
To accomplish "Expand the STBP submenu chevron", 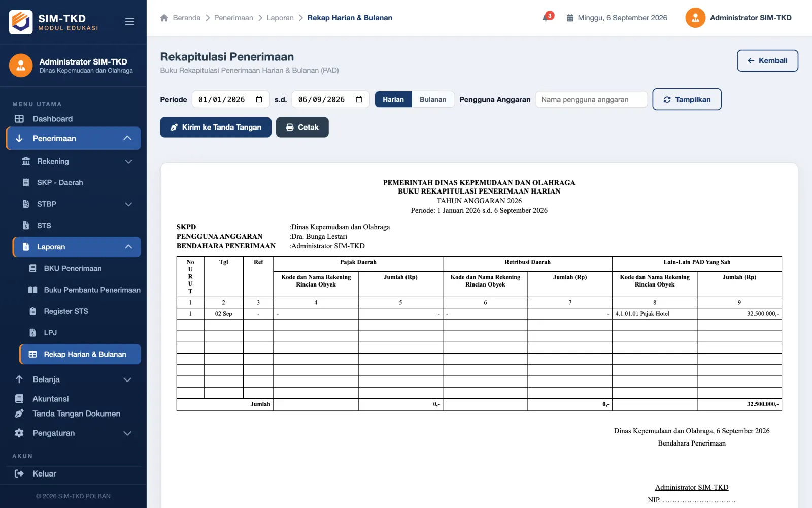I will (x=128, y=204).
